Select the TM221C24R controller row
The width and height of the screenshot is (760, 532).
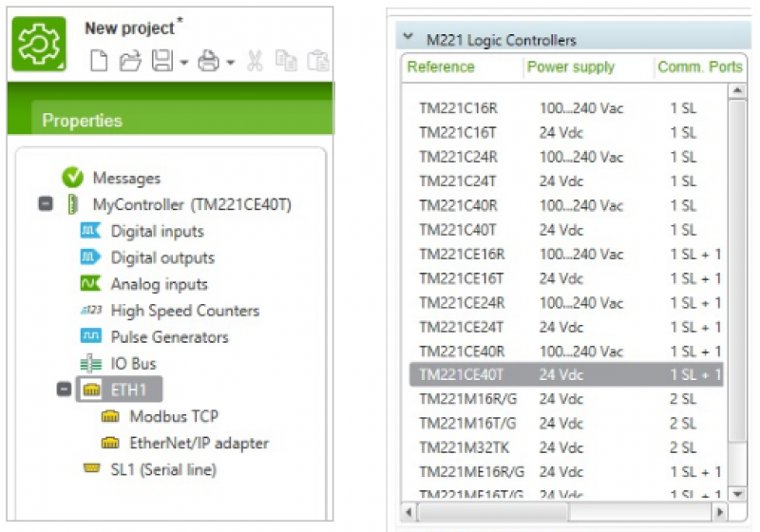coord(567,157)
